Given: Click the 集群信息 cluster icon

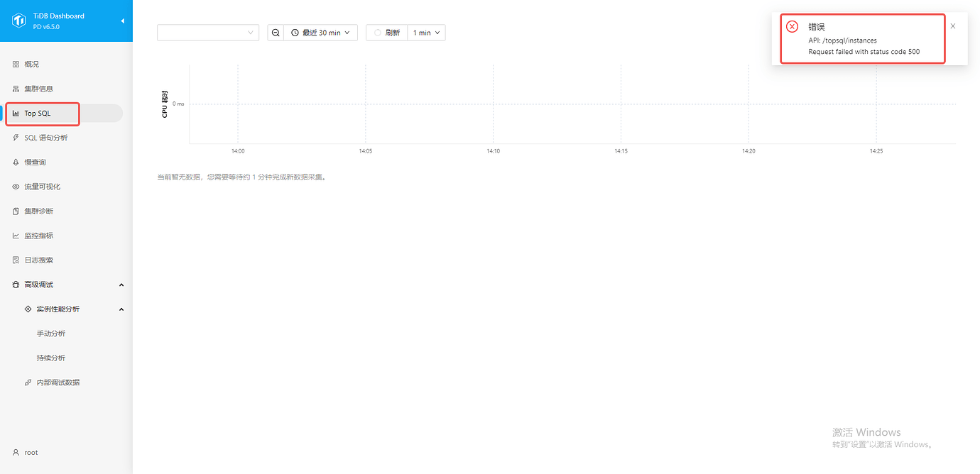Looking at the screenshot, I should pos(16,89).
